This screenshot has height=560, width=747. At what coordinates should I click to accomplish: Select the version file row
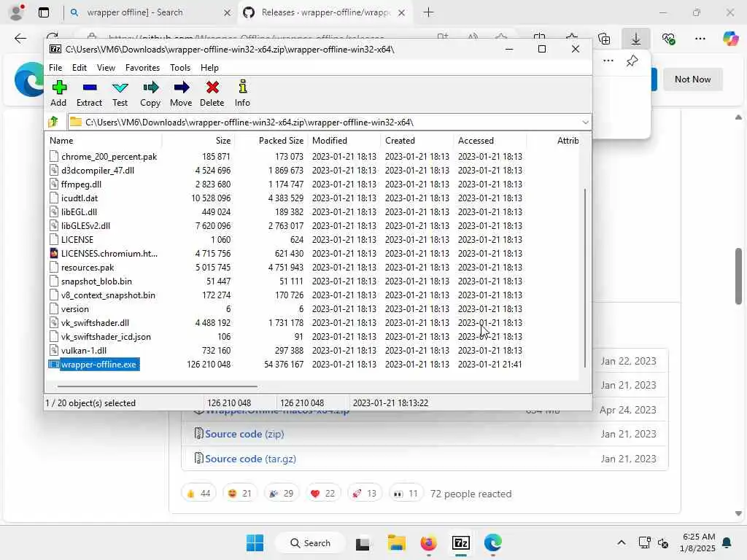pyautogui.click(x=75, y=309)
